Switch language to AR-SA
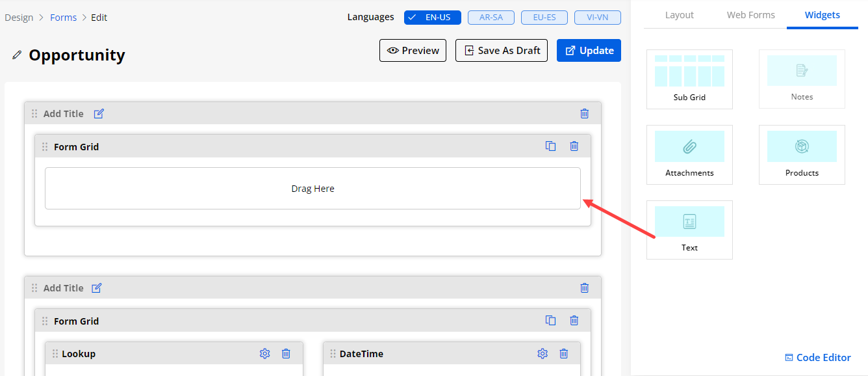The width and height of the screenshot is (868, 376). (491, 18)
